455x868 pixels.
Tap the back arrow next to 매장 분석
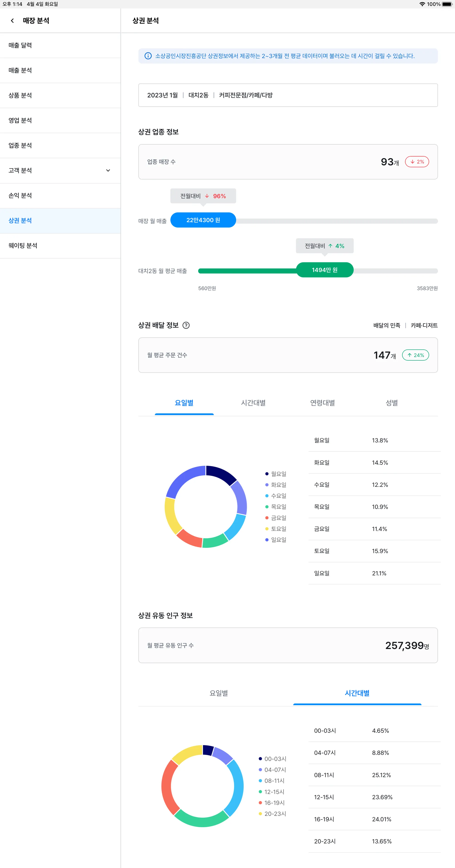click(12, 21)
